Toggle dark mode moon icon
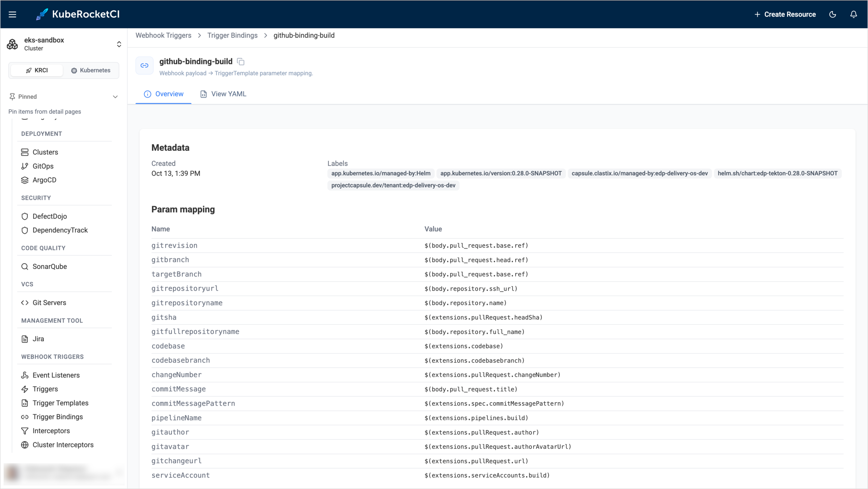 click(x=833, y=14)
